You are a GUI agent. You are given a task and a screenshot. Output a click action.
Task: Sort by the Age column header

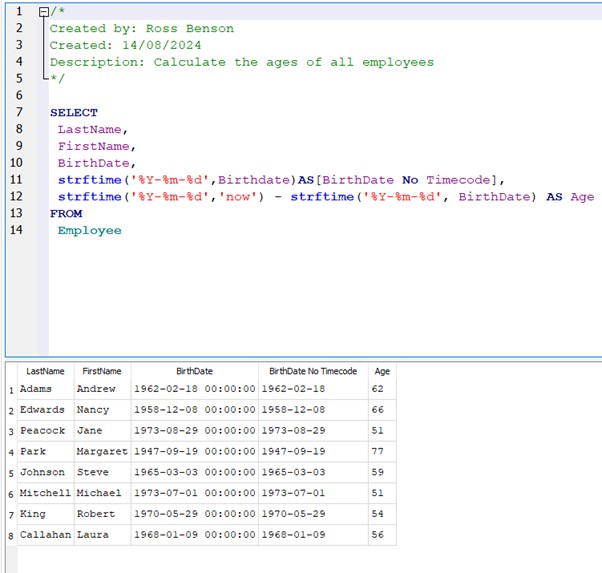(382, 371)
